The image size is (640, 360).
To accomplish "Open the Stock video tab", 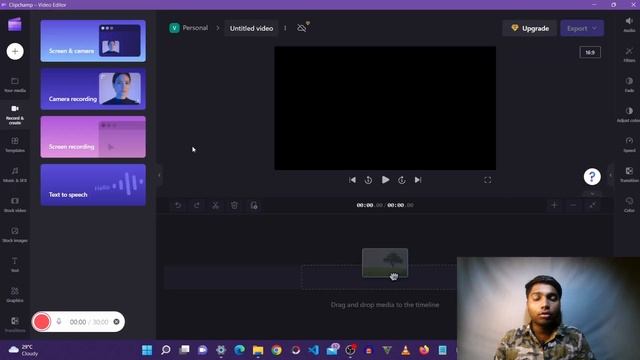I will (15, 205).
